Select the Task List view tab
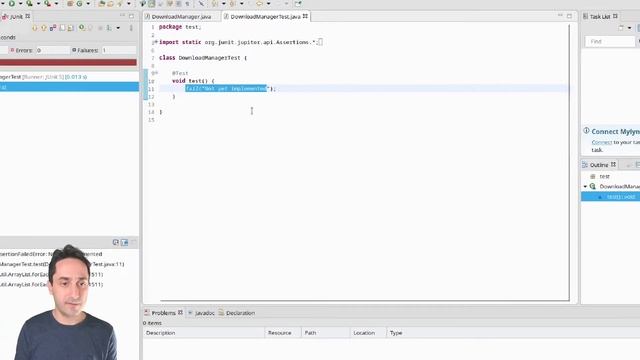 pos(600,16)
